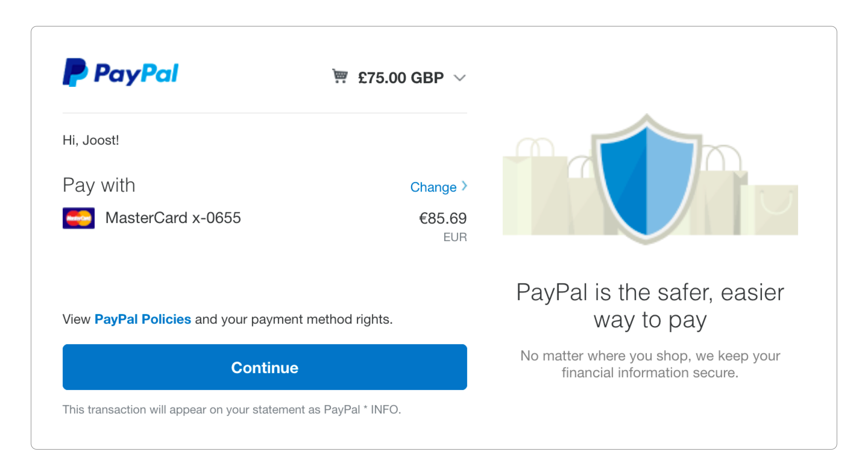The image size is (868, 475).
Task: Click the £75.00 GBP total amount
Action: (401, 78)
